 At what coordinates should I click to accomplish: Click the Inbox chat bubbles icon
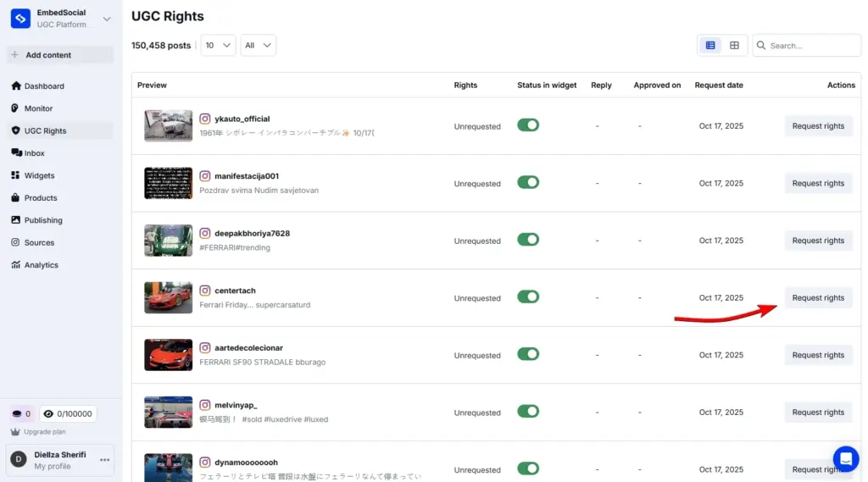click(x=16, y=152)
